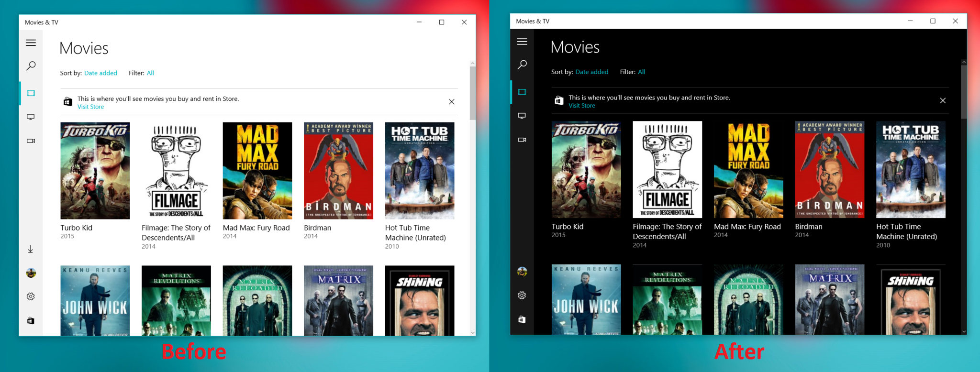Open hamburger menu in light-theme window

coord(31,43)
